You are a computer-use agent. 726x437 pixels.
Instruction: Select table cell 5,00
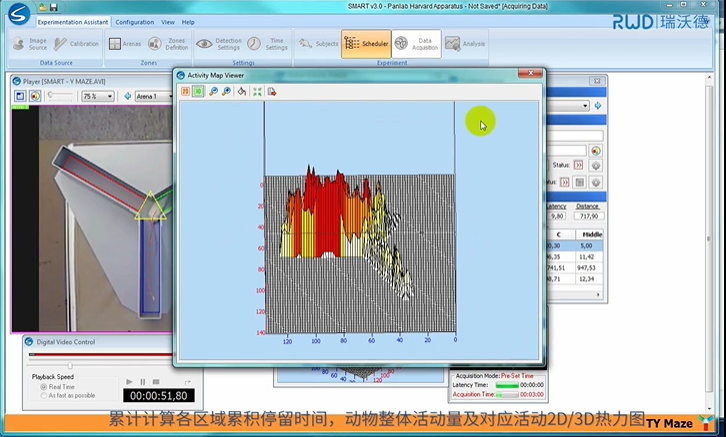[x=589, y=246]
